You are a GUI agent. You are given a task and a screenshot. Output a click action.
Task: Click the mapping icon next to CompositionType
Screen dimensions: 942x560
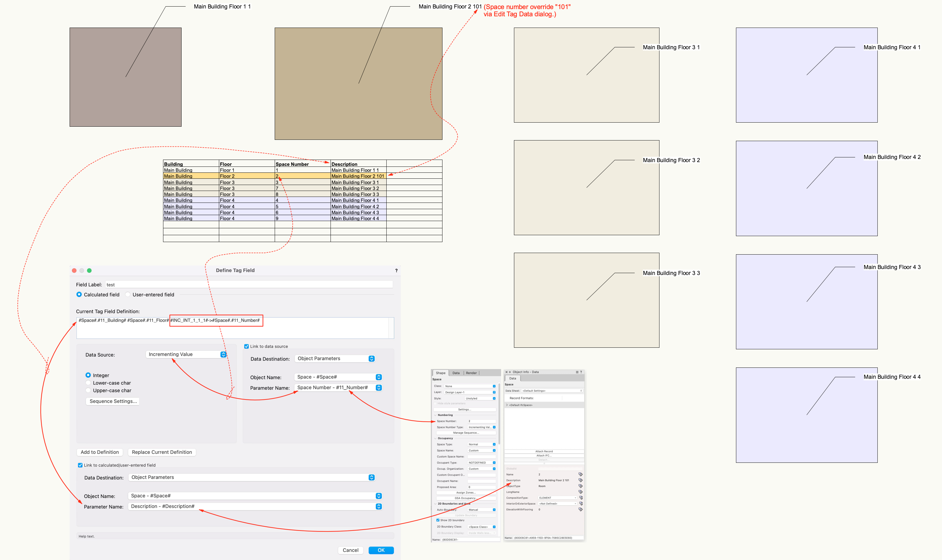click(581, 498)
